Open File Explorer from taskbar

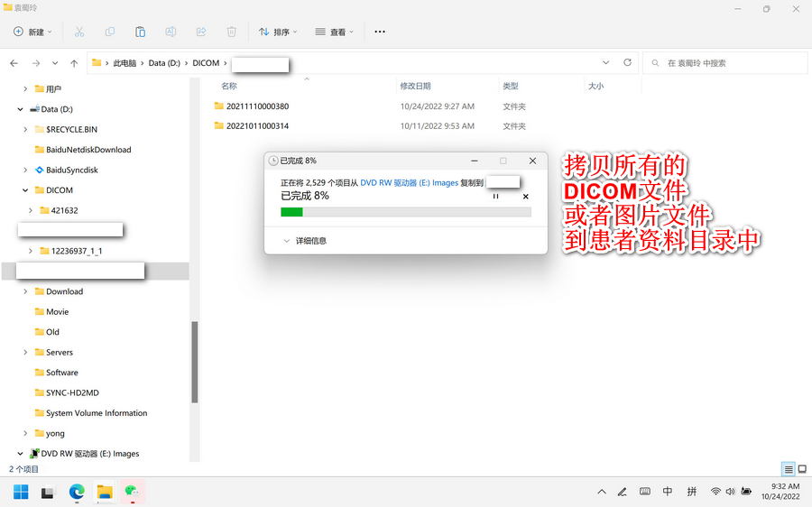coord(105,492)
